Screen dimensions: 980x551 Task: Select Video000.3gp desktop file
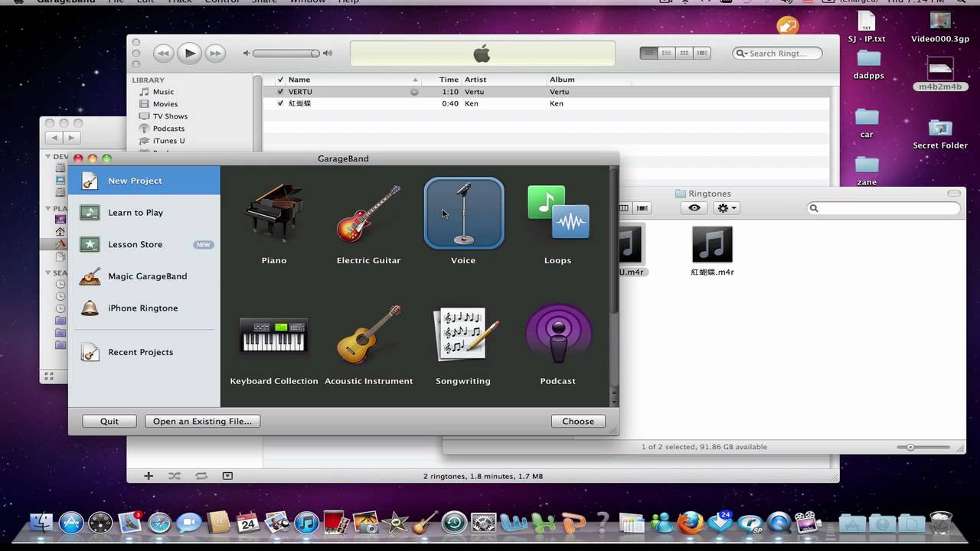[x=940, y=27]
